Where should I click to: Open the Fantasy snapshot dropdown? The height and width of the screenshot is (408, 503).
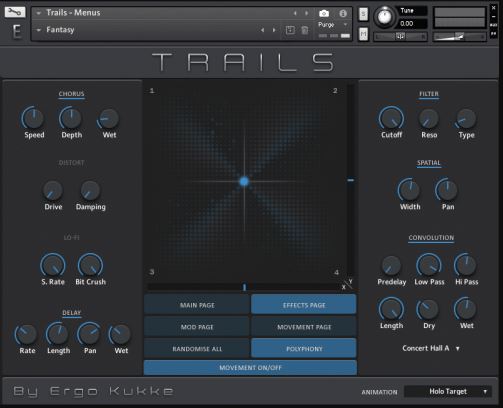38,30
